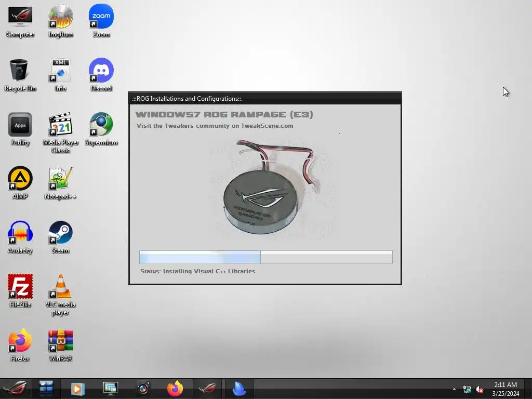Select the Media Player Classic shortcut
This screenshot has height=399, width=532.
click(x=60, y=132)
